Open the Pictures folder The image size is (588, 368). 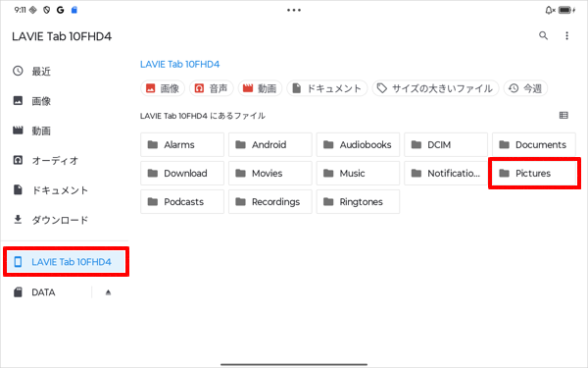534,173
